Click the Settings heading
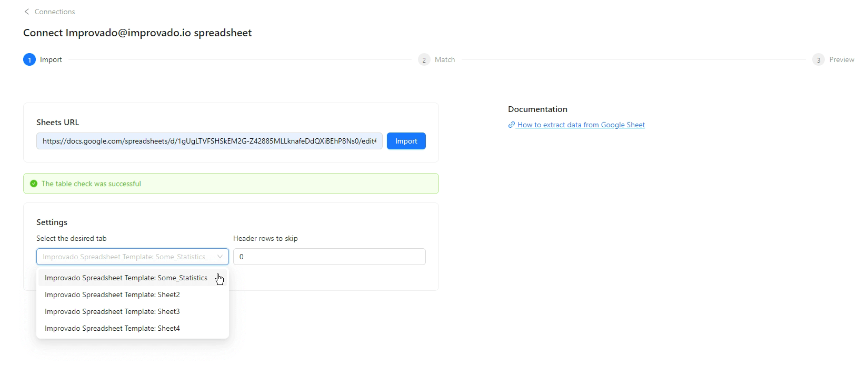The height and width of the screenshot is (366, 868). [52, 222]
